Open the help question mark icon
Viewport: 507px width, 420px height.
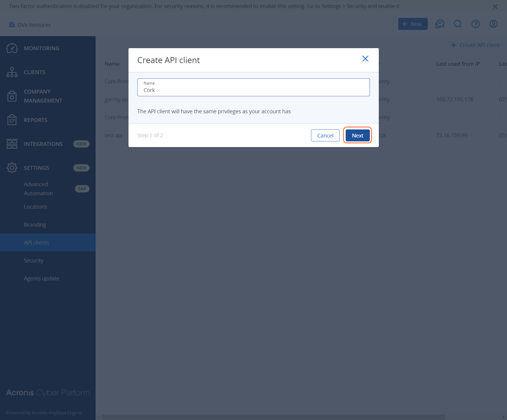(x=476, y=24)
